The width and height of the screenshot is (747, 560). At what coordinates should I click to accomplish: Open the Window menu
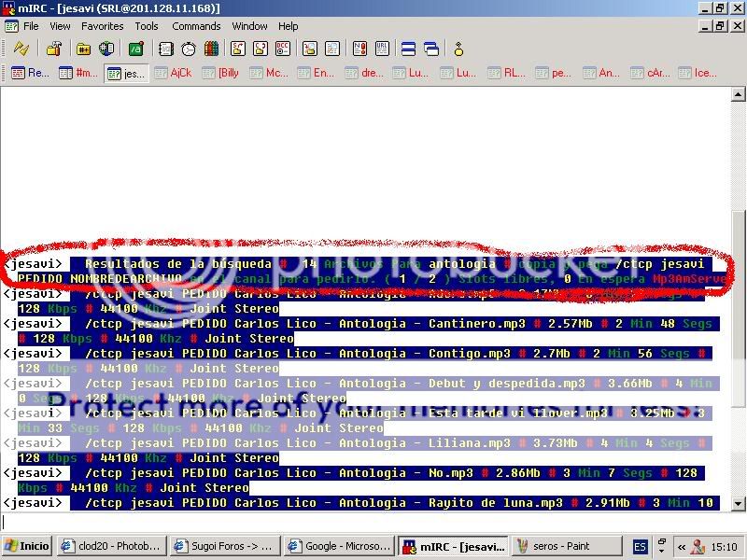(249, 26)
